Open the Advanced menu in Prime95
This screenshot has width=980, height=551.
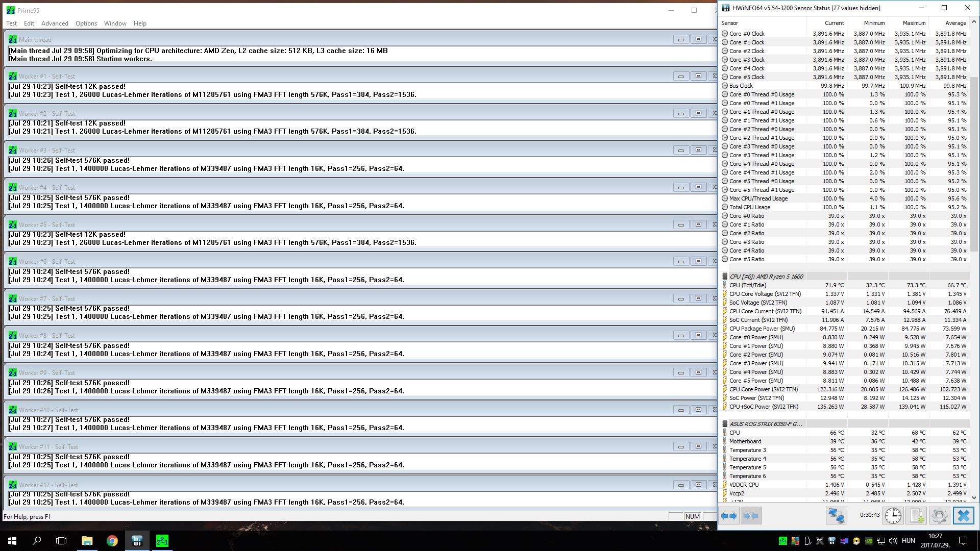tap(55, 23)
